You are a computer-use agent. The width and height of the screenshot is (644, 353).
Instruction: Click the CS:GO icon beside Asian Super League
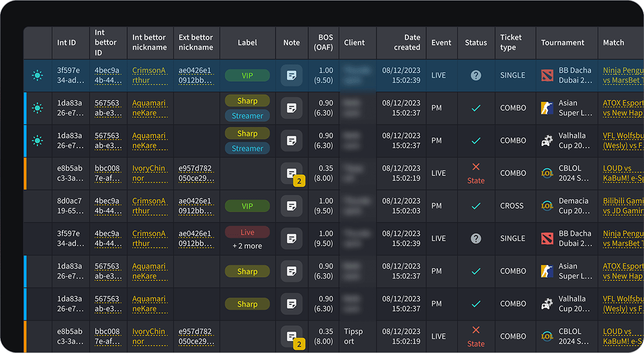point(546,108)
